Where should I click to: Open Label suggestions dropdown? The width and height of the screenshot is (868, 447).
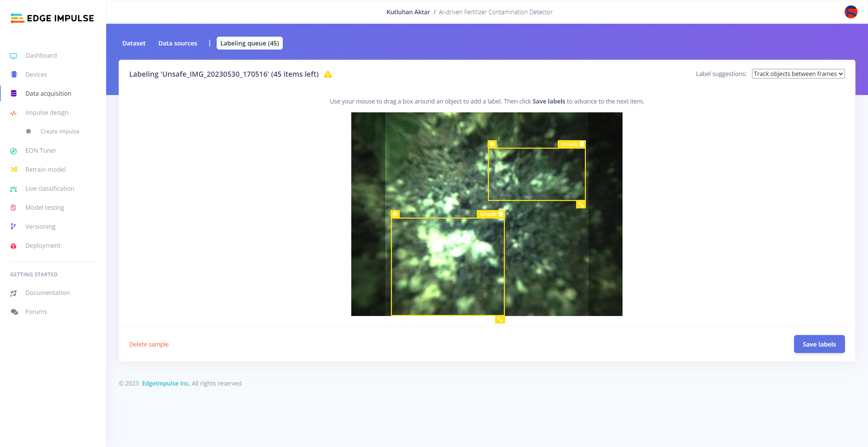[798, 74]
